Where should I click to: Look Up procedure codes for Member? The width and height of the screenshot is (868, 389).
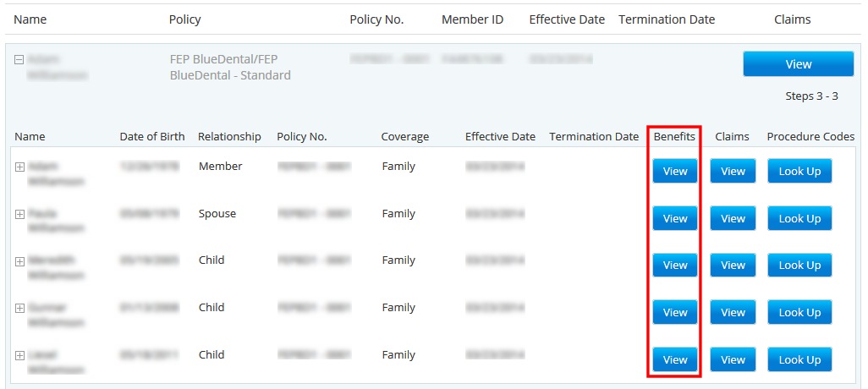click(799, 172)
